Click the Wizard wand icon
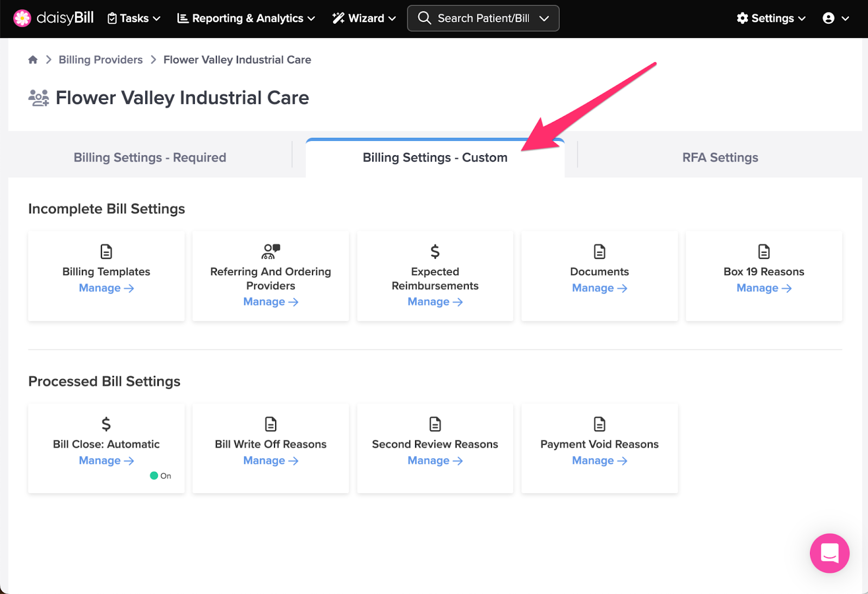 point(339,18)
